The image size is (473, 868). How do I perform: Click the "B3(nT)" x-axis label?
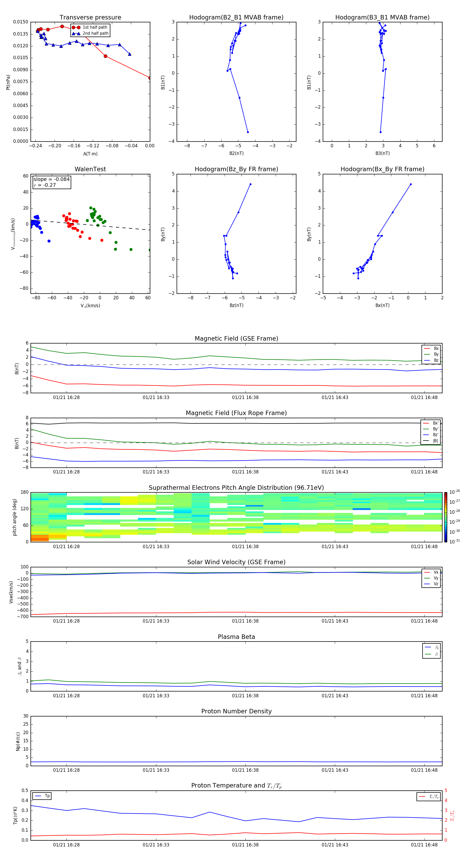click(382, 153)
